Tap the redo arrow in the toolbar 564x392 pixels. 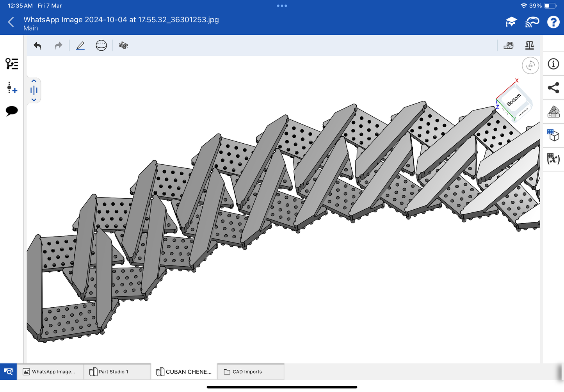(x=58, y=46)
